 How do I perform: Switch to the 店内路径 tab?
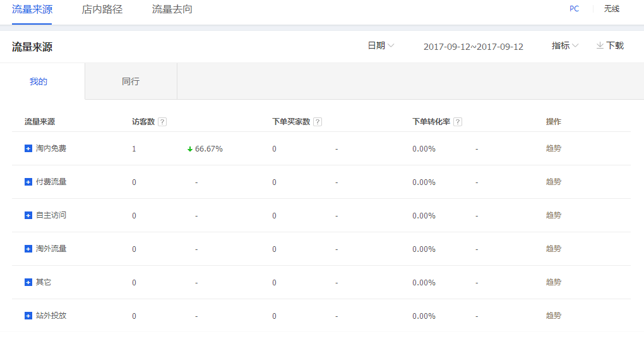(x=102, y=9)
